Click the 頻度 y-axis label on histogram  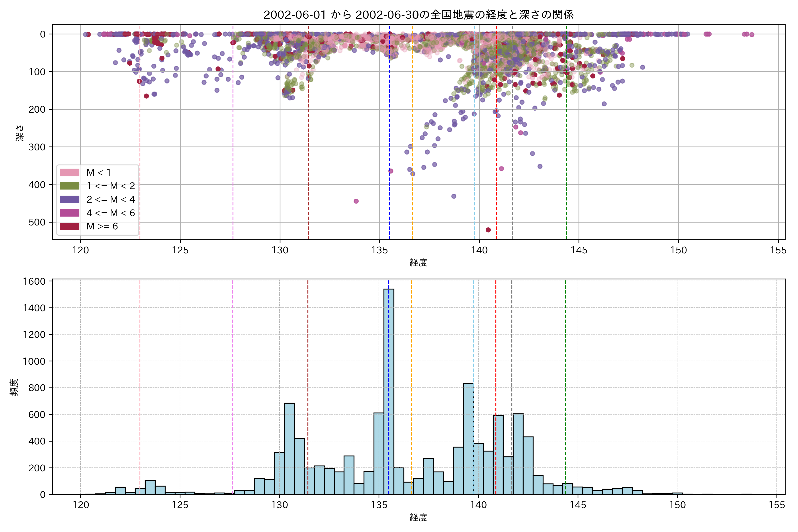14,387
